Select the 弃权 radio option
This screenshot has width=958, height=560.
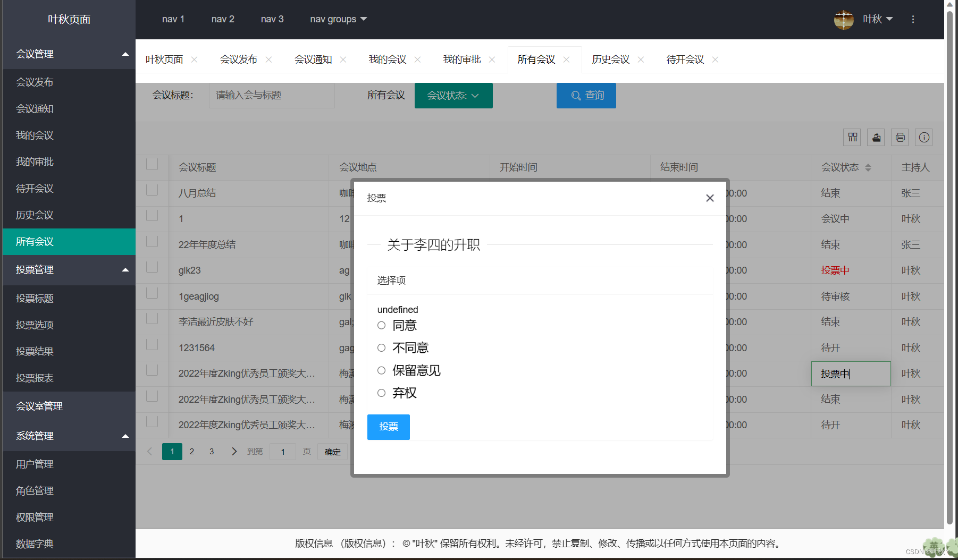click(x=382, y=393)
